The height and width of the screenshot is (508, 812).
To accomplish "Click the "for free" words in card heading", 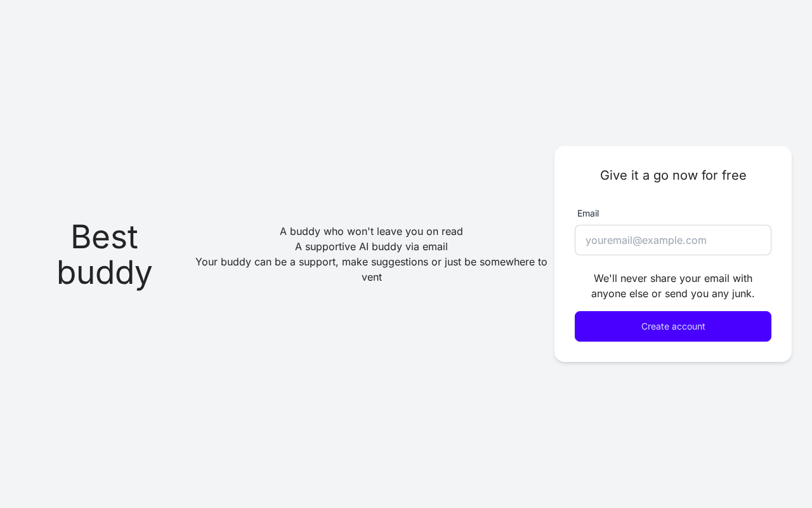I will pos(724,175).
